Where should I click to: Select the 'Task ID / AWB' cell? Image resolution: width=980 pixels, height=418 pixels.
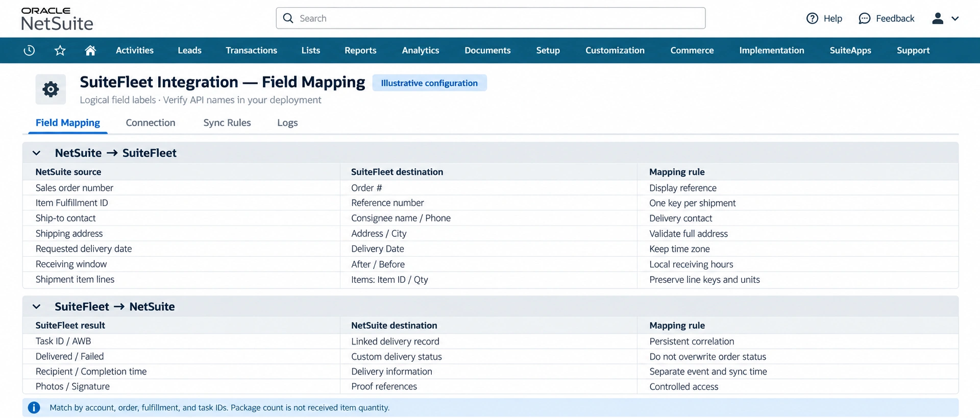click(x=181, y=341)
